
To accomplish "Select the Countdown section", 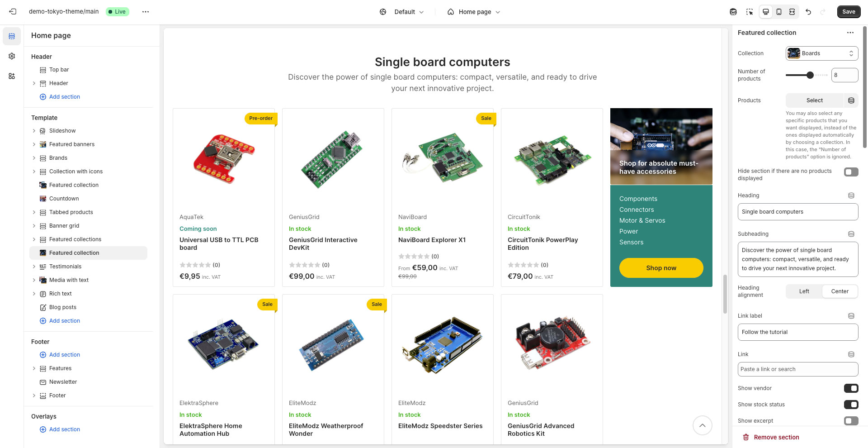I will click(64, 199).
